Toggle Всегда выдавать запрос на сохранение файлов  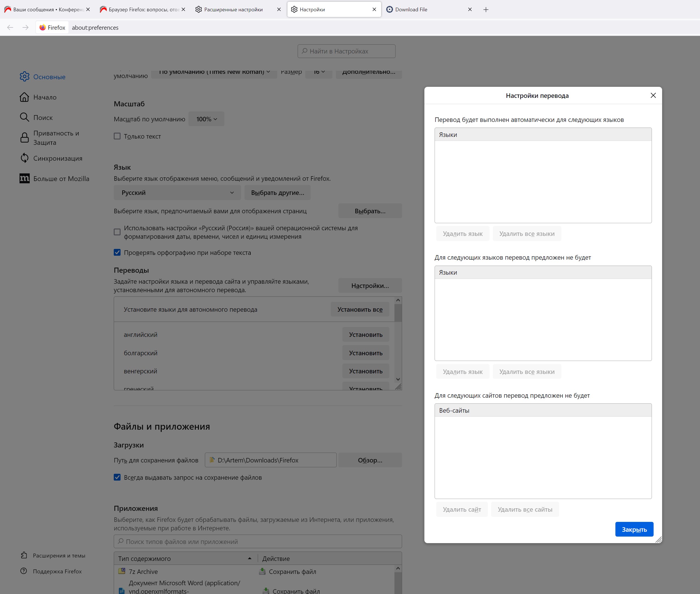117,477
